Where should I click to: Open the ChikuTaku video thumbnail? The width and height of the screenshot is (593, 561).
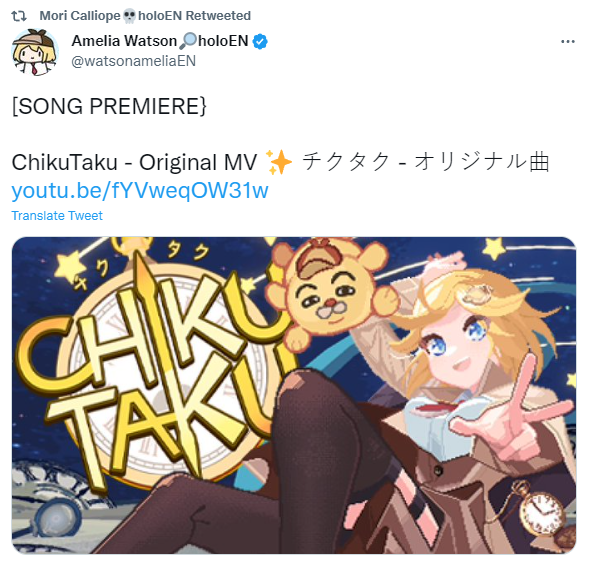(x=294, y=396)
